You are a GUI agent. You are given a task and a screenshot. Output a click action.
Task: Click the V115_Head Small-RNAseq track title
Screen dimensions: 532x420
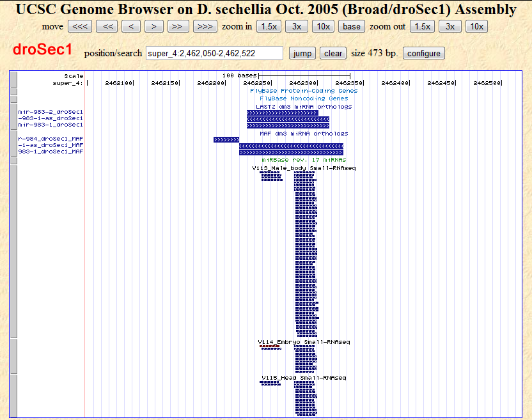[x=304, y=378]
